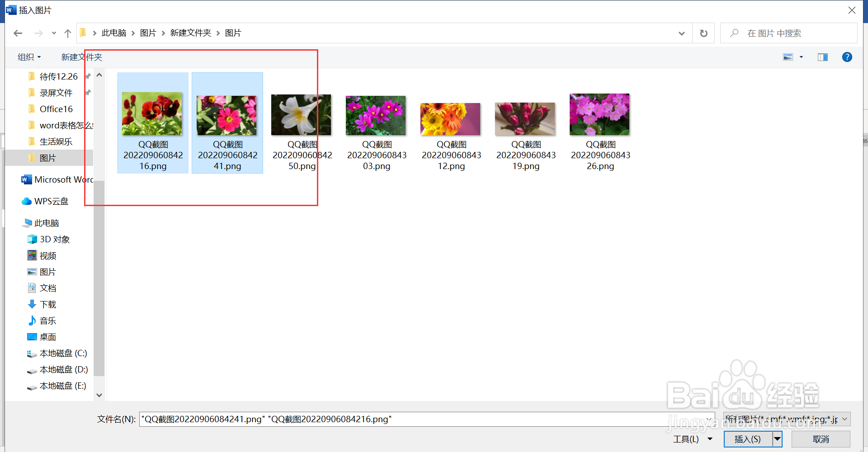Open the 文档 library
Screen dimensions: 868x452
[42, 288]
